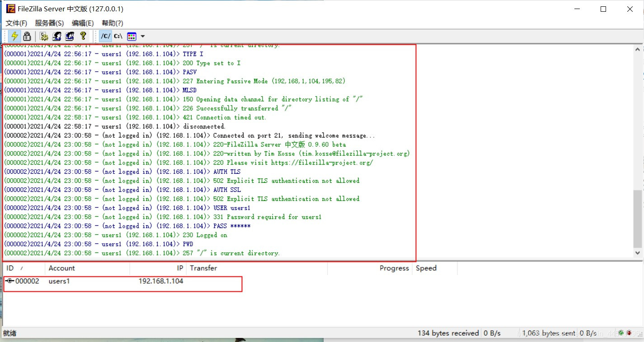
Task: Click the 'PASS ******' log line
Action: (127, 226)
